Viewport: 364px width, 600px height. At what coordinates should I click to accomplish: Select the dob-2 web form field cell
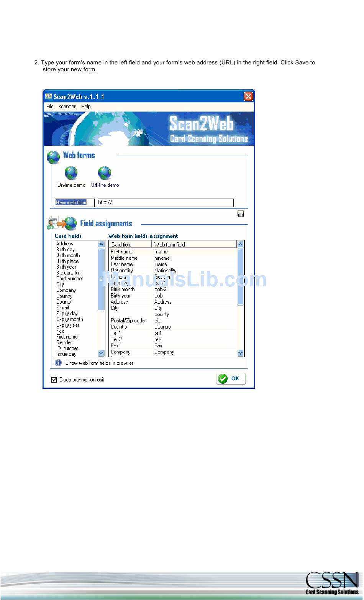pyautogui.click(x=161, y=289)
